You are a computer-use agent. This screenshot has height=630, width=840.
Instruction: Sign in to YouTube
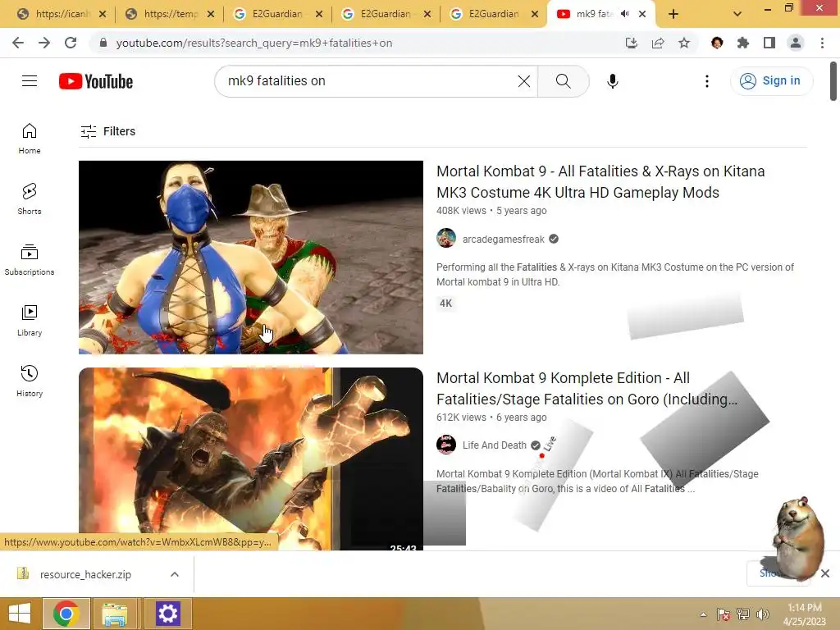point(771,81)
